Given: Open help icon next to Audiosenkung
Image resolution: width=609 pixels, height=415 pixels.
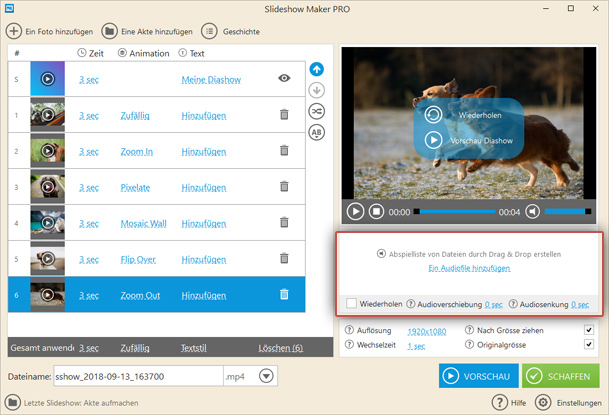Looking at the screenshot, I should coord(513,304).
